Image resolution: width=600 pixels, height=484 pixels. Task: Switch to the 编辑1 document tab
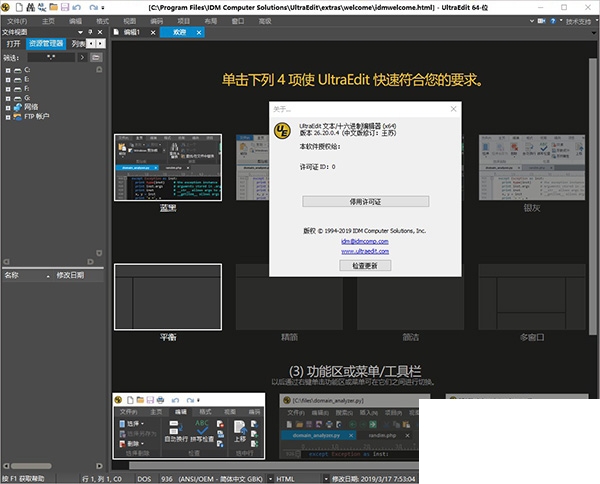pyautogui.click(x=132, y=33)
